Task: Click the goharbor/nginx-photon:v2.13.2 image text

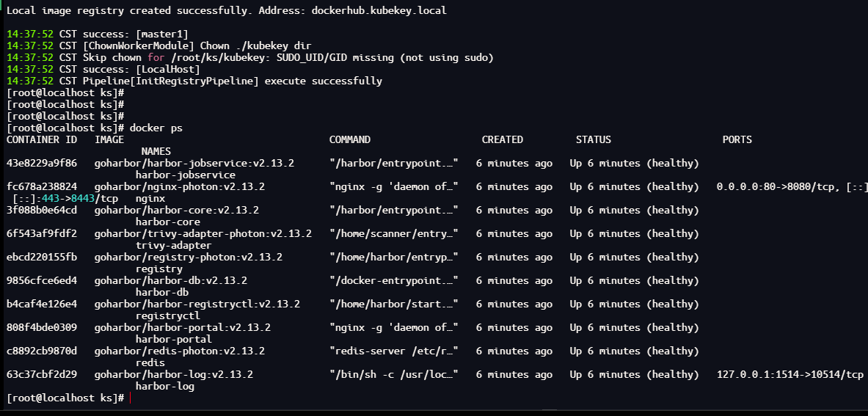Action: [x=179, y=186]
